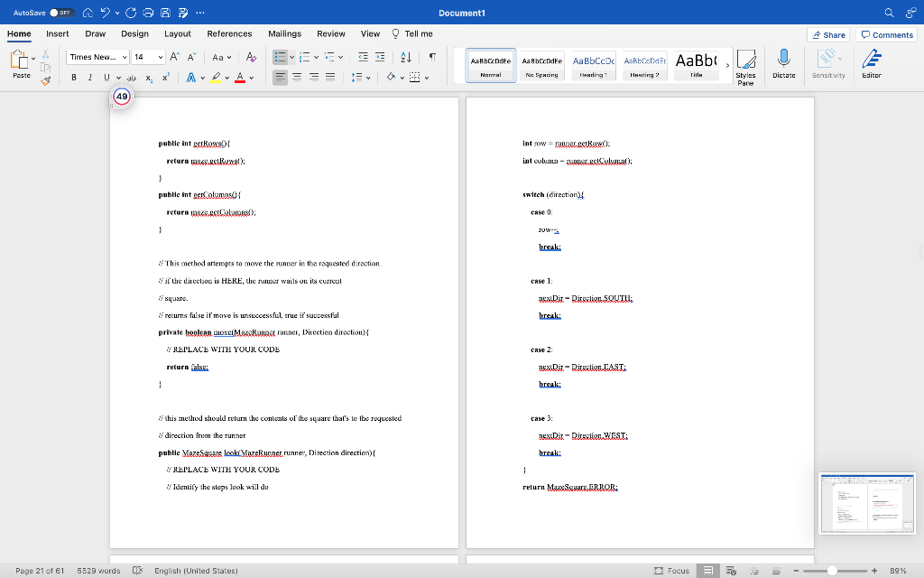Expand the styles gallery arrow
Viewport: 924px width, 578px height.
pos(728,65)
